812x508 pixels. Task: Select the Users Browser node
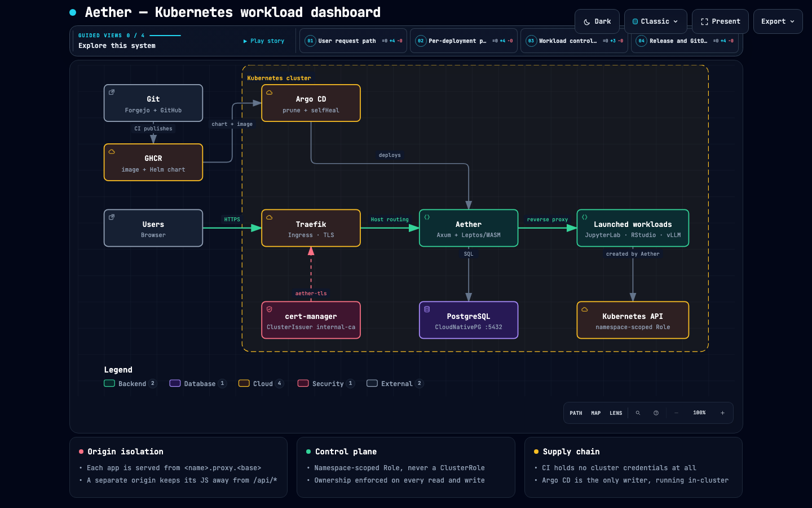point(153,228)
